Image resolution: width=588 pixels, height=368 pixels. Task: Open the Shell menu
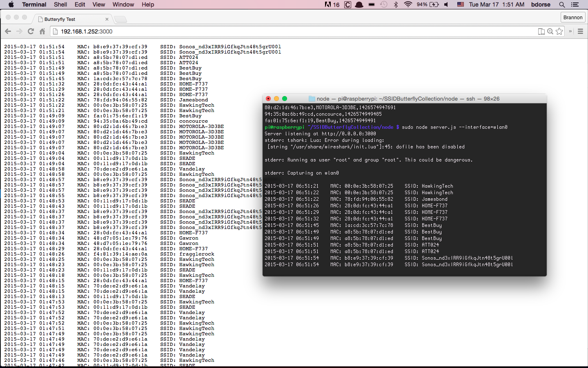click(x=60, y=4)
